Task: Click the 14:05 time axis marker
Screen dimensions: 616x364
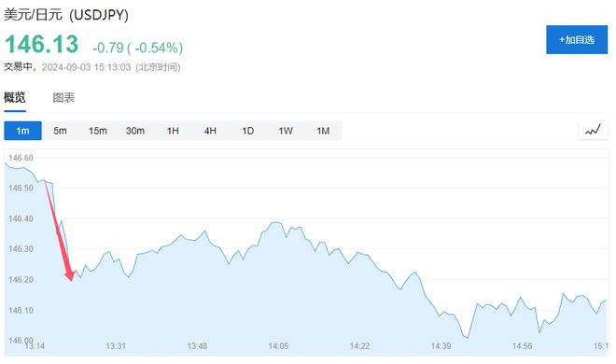Action: point(278,346)
